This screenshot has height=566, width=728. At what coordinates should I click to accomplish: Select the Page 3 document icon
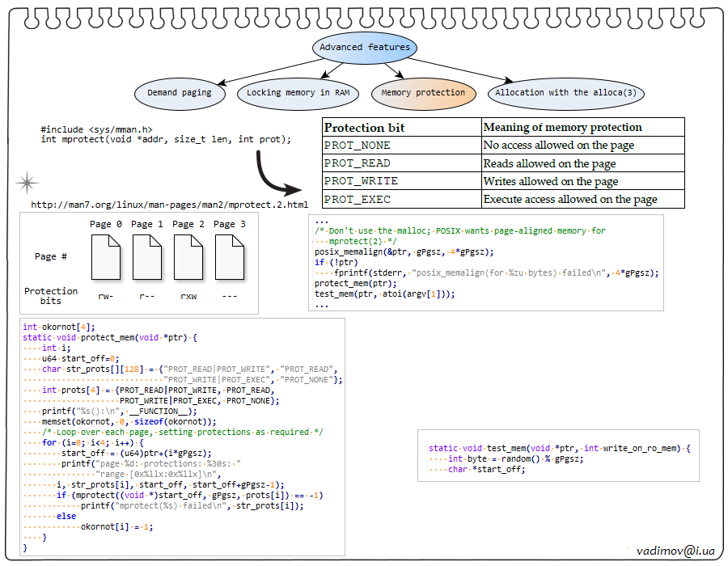pos(229,257)
